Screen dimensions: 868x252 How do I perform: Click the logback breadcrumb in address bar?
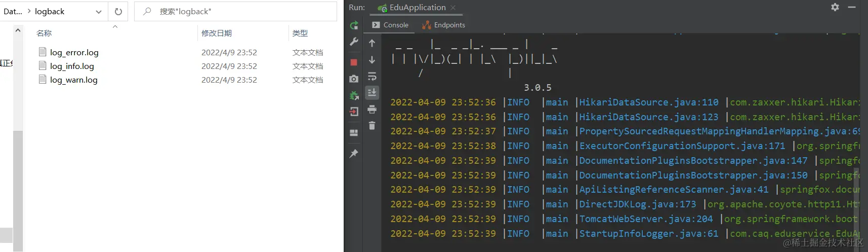pos(50,11)
